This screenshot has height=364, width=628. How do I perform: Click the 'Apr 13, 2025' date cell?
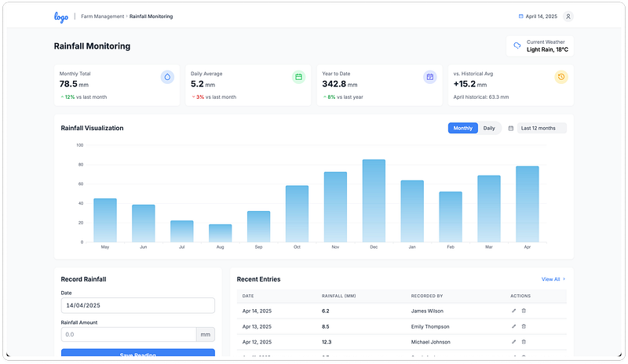tap(257, 326)
